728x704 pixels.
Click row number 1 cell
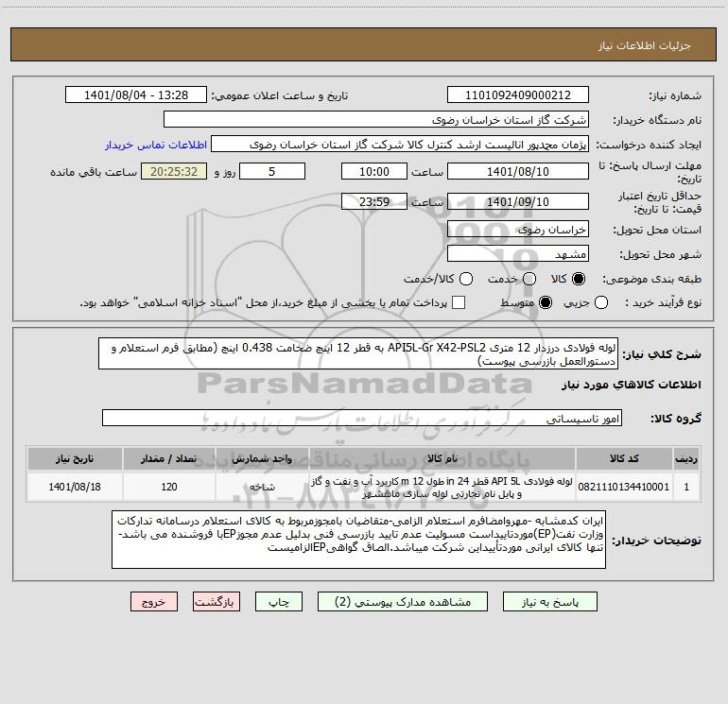click(x=686, y=487)
